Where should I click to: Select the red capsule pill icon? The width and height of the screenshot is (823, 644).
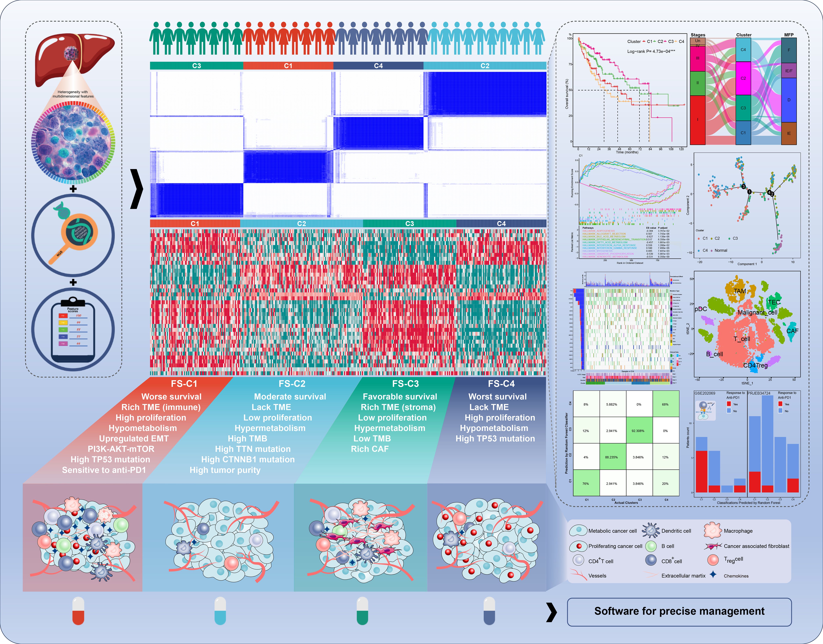[x=78, y=611]
